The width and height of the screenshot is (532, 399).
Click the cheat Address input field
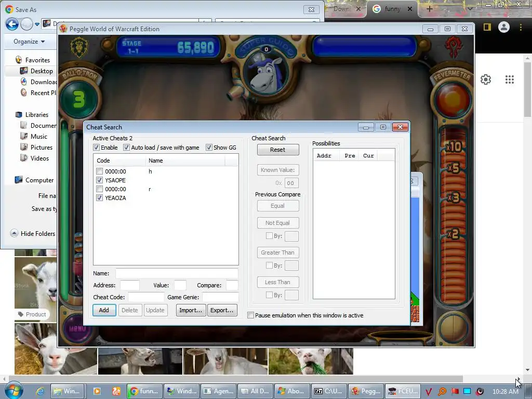coord(129,285)
